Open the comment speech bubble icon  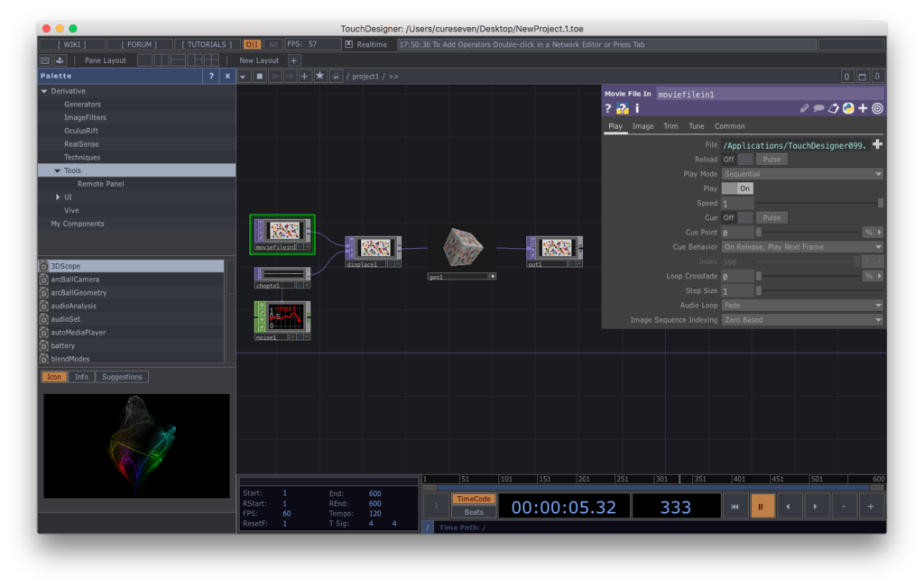pyautogui.click(x=818, y=108)
